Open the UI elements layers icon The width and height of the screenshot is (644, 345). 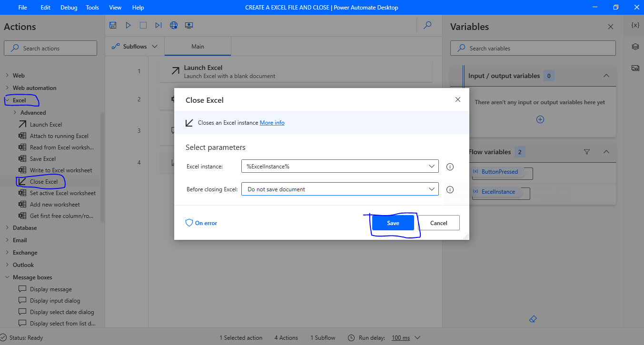coord(635,47)
